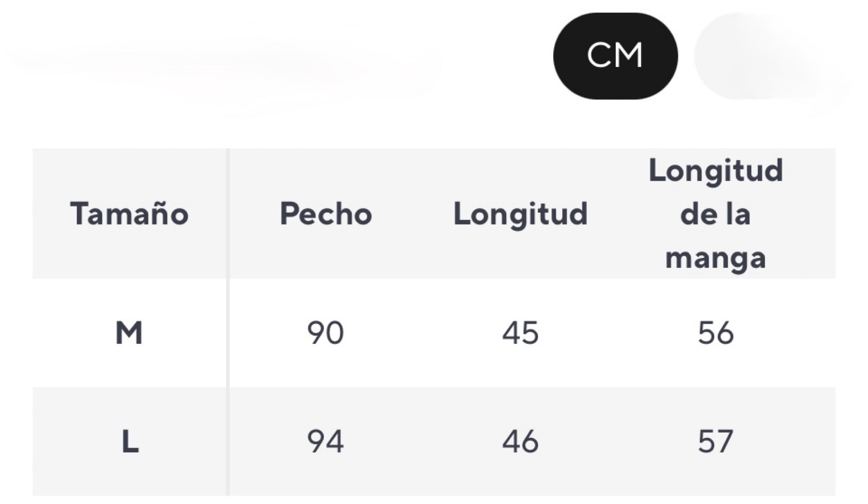The image size is (868, 504).
Task: Click the Tamaño column header
Action: 129,213
